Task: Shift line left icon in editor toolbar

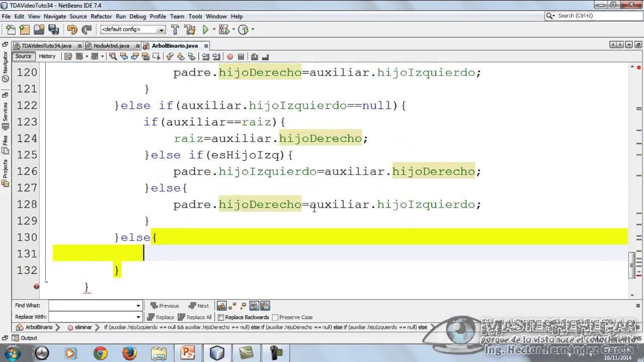Action: [205, 56]
